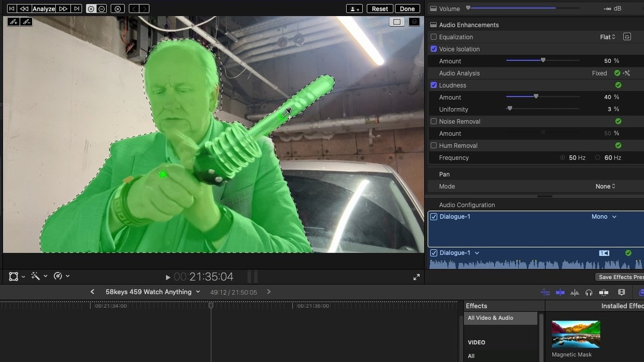This screenshot has height=362, width=644.
Task: Analyze backward with the rewind arrows
Action: [x=24, y=9]
